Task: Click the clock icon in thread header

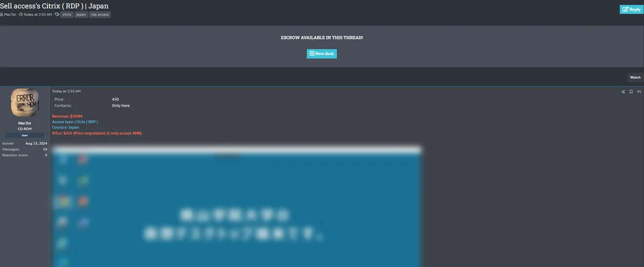Action: click(x=21, y=15)
